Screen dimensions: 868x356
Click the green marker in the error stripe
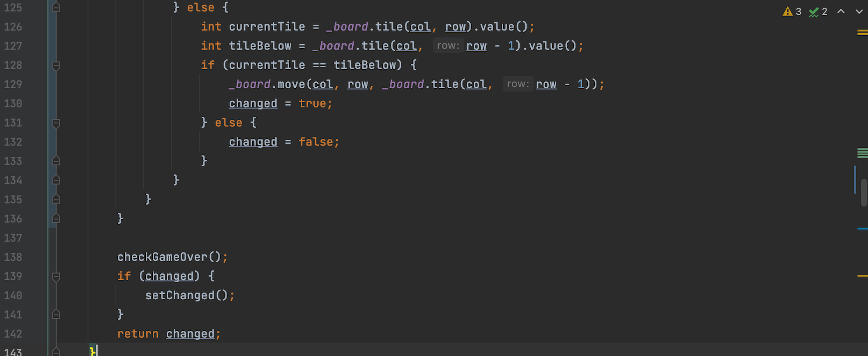[862, 153]
